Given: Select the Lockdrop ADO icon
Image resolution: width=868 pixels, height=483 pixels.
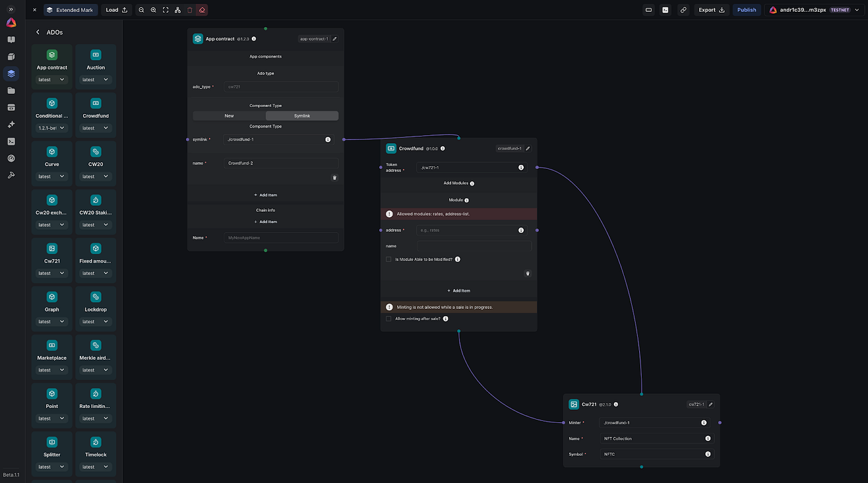Looking at the screenshot, I should [95, 297].
